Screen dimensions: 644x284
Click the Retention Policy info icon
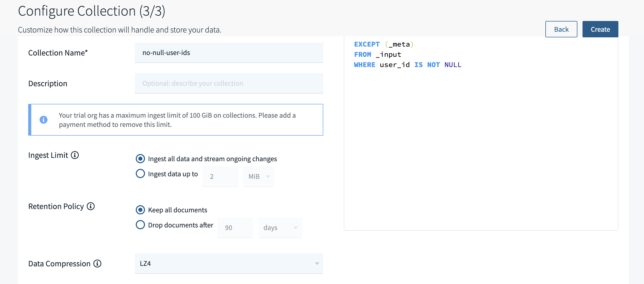91,206
